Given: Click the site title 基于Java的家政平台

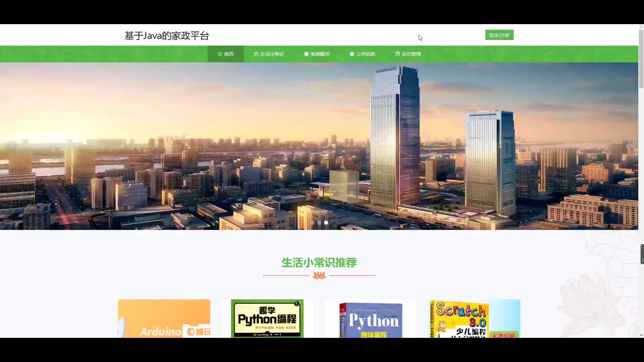Looking at the screenshot, I should click(x=167, y=36).
